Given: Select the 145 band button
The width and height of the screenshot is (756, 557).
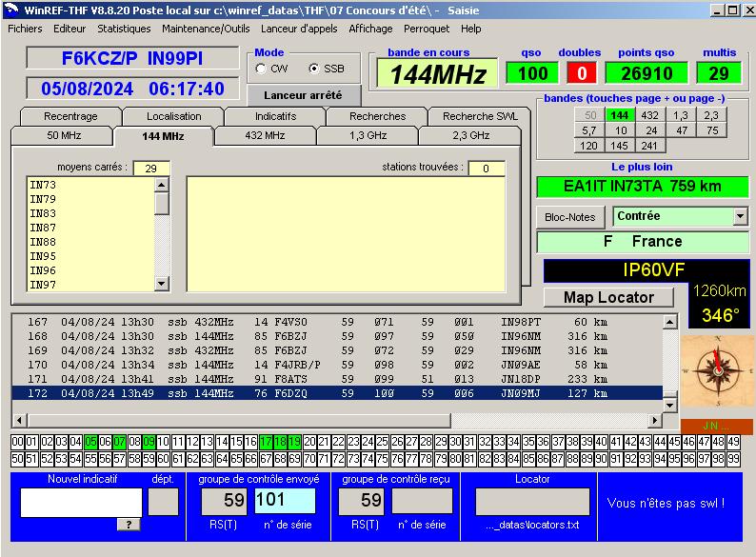Looking at the screenshot, I should (619, 145).
